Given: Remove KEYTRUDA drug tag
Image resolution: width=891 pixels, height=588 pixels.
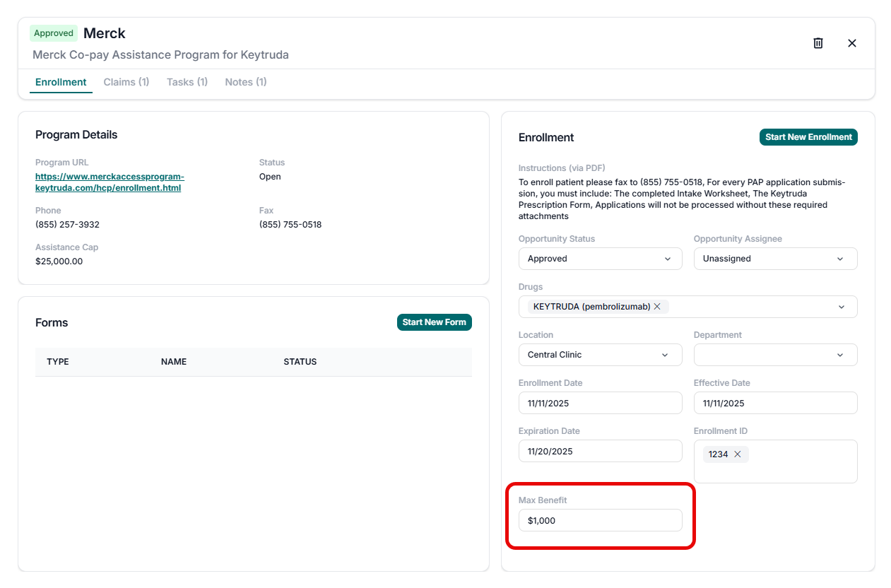Looking at the screenshot, I should [657, 307].
